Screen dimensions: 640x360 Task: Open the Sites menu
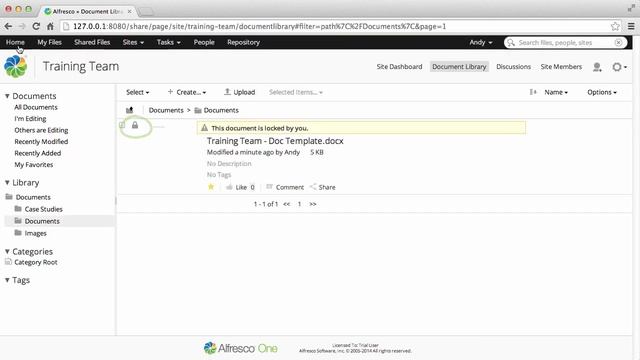(x=133, y=42)
